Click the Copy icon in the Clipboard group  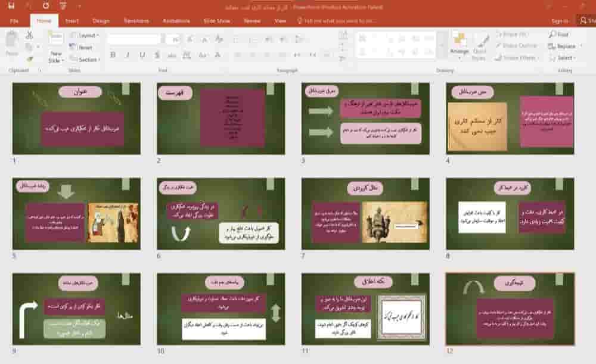29,46
